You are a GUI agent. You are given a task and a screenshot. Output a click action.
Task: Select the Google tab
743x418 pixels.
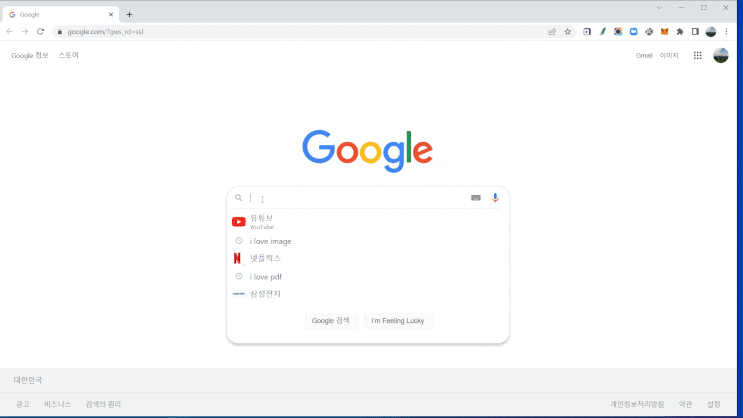click(x=61, y=15)
